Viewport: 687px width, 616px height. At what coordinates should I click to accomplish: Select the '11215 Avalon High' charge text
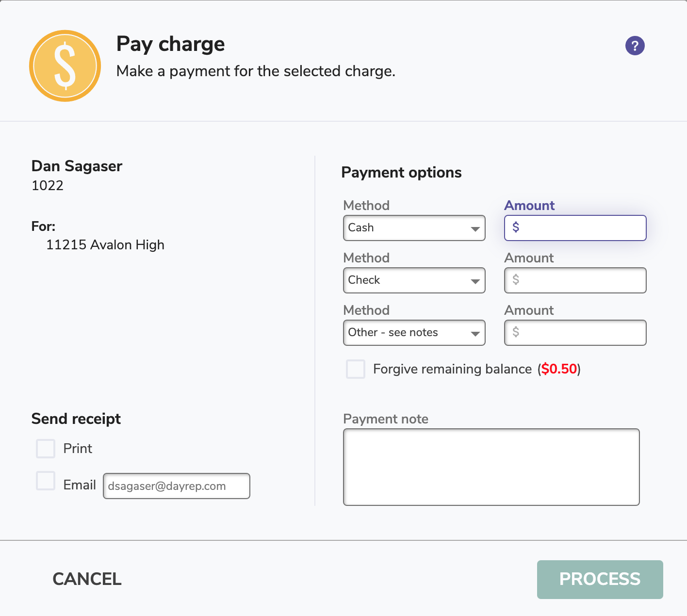[x=105, y=245]
